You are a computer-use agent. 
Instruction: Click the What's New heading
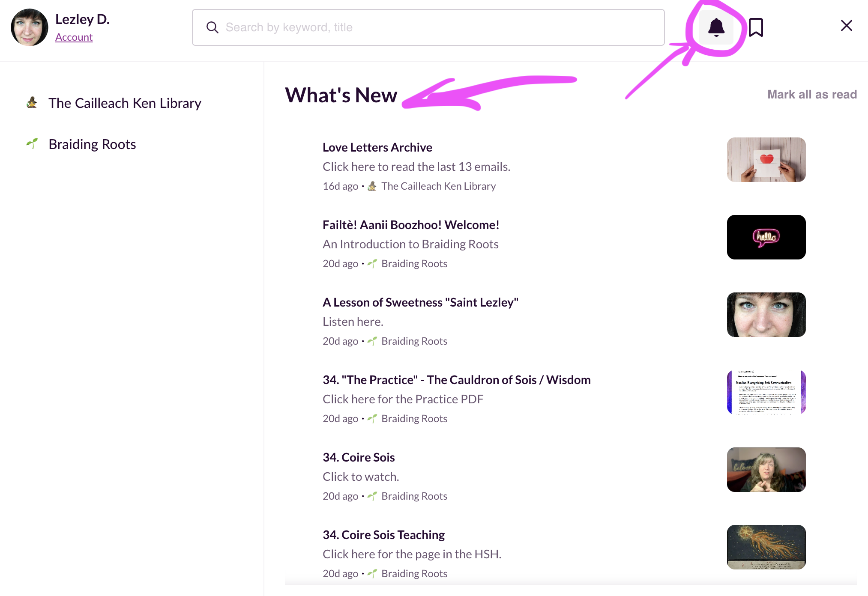[x=341, y=95]
